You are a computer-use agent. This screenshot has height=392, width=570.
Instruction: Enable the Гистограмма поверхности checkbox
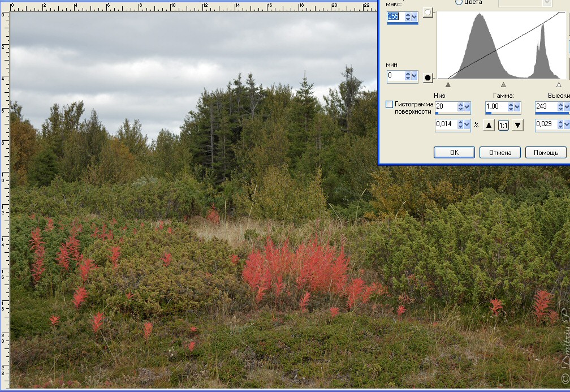pos(389,105)
